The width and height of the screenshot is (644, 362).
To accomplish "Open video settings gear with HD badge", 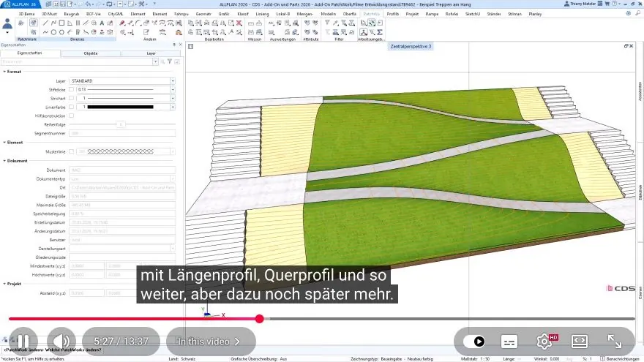I will [x=544, y=342].
